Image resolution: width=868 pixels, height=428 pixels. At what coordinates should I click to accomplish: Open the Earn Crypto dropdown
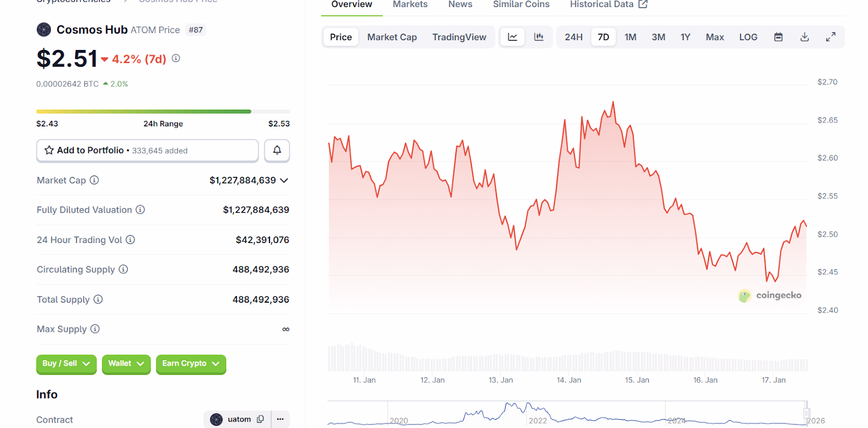click(190, 363)
